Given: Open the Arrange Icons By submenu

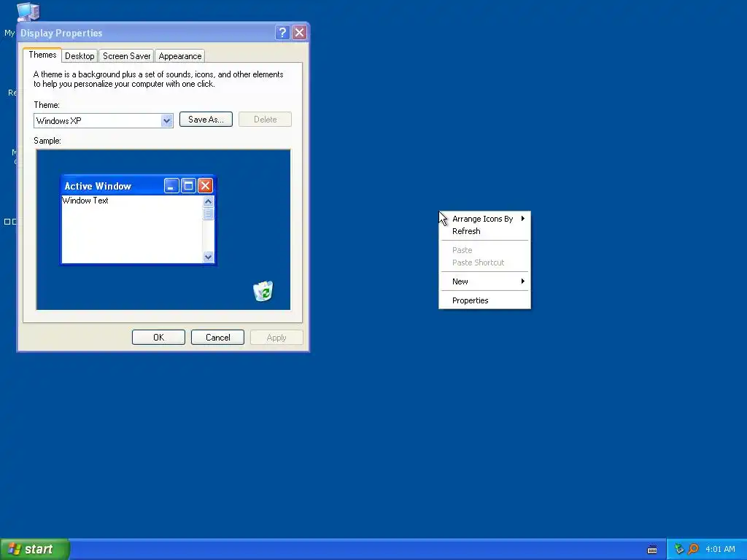Looking at the screenshot, I should 484,219.
